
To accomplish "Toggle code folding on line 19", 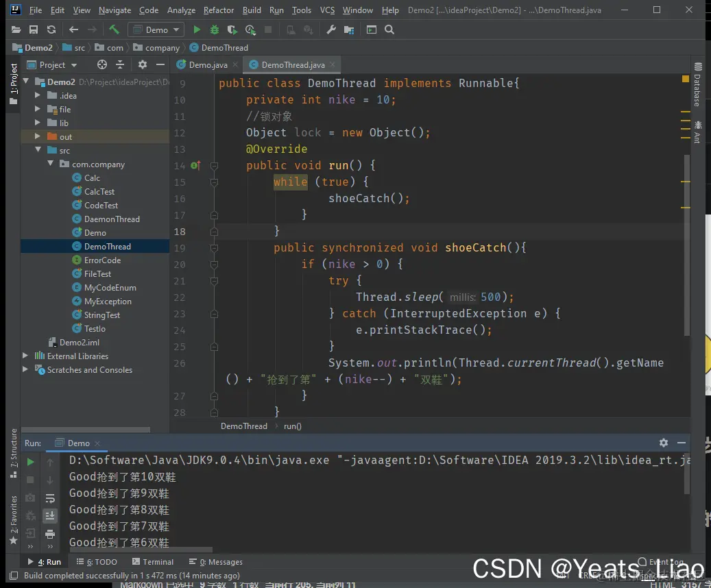I will (x=215, y=249).
